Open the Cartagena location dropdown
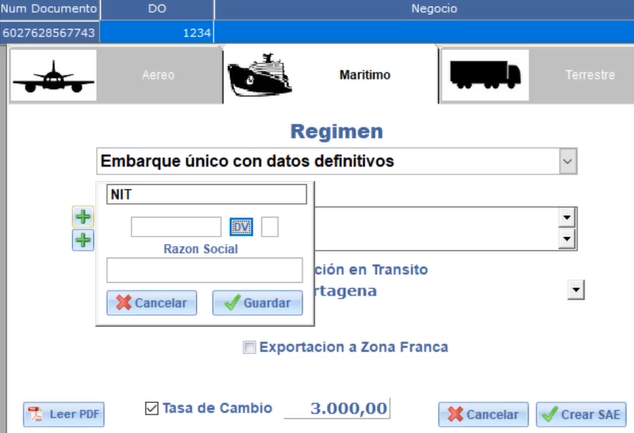Image resolution: width=634 pixels, height=433 pixels. [575, 290]
